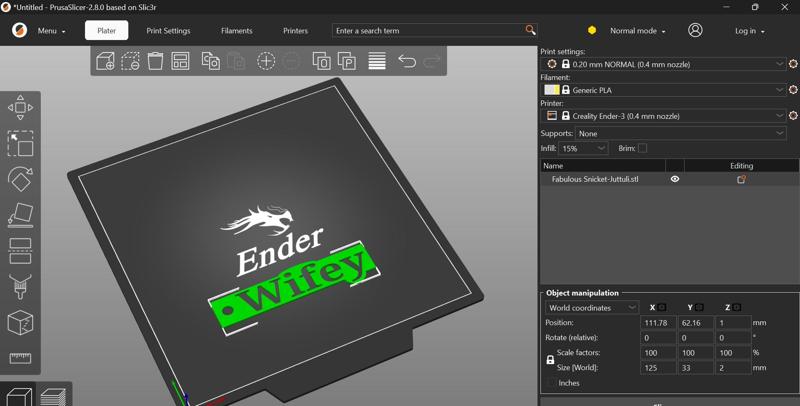Click the editing icon for Fabulous Snicket-Juttuli.stl

741,179
